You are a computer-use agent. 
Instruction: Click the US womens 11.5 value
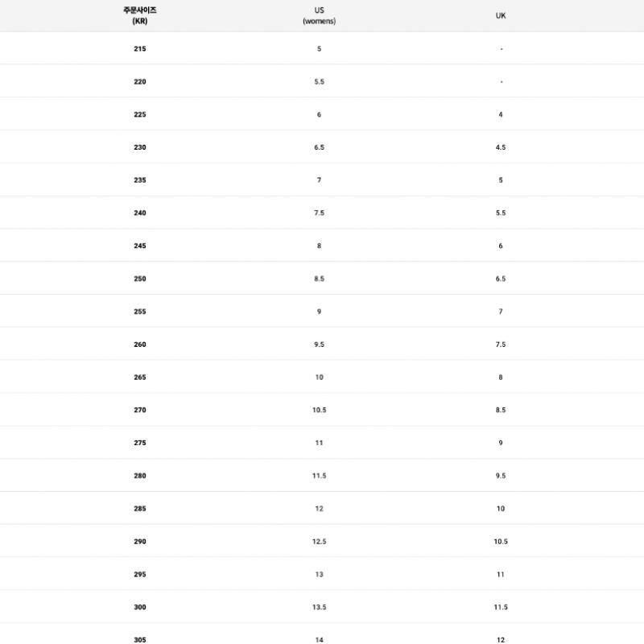[319, 476]
